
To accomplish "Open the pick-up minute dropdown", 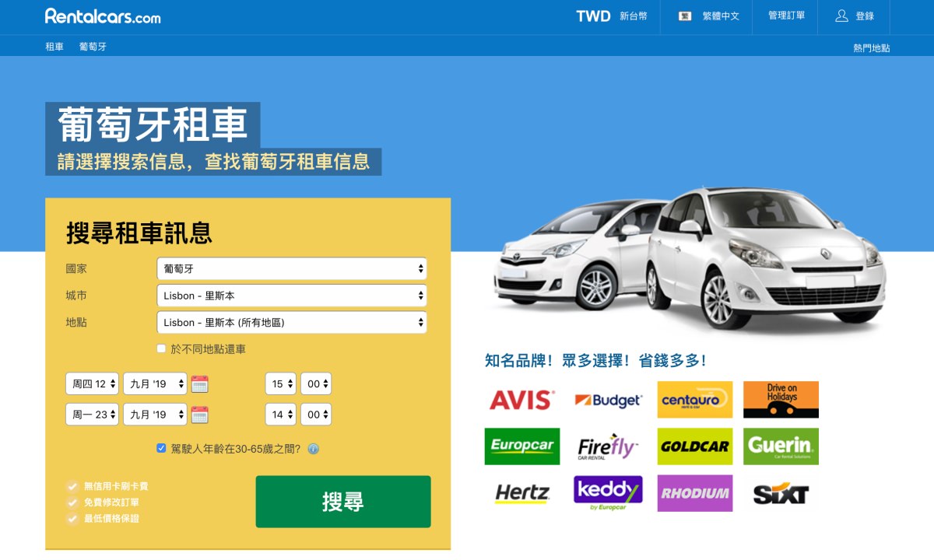I will pyautogui.click(x=316, y=383).
